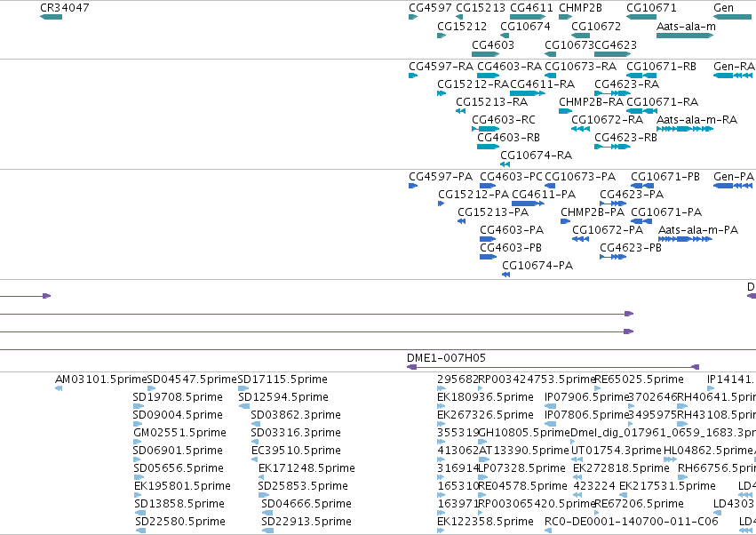Click the CG4623 gene feature bar

(612, 54)
